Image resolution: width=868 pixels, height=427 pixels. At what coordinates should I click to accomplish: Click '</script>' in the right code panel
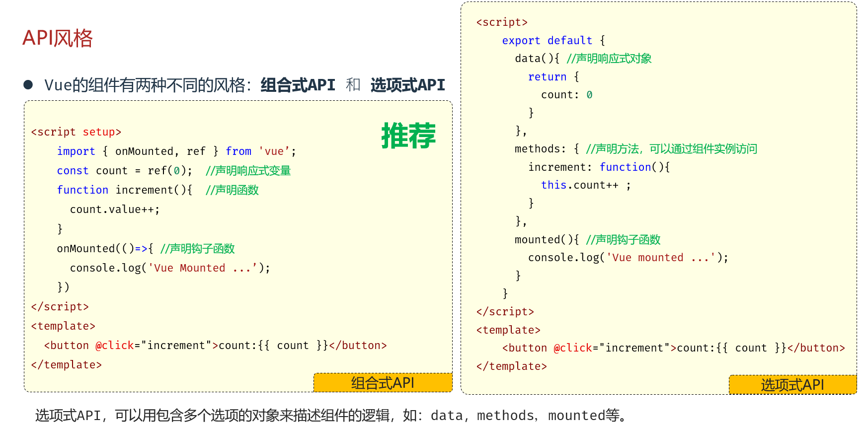click(505, 312)
